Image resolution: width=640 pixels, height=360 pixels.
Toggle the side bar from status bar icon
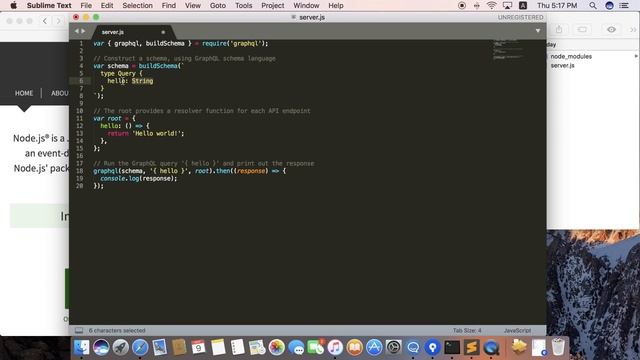tap(79, 330)
